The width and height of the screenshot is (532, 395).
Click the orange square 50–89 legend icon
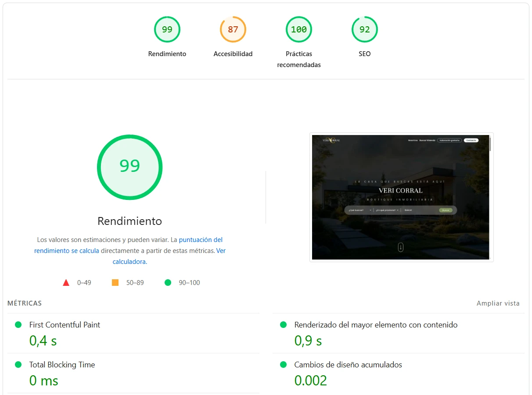[115, 283]
